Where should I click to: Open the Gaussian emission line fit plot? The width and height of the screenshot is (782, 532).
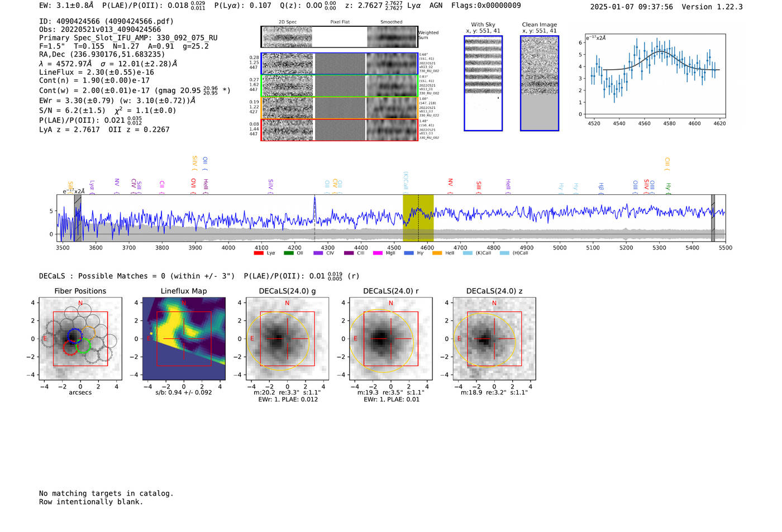655,76
